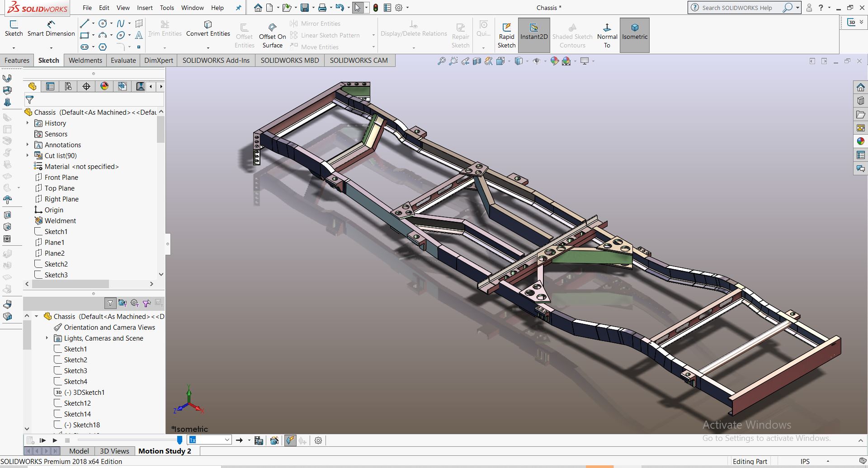868x468 pixels.
Task: Toggle the Filter Animated icon in motion study
Action: [123, 303]
